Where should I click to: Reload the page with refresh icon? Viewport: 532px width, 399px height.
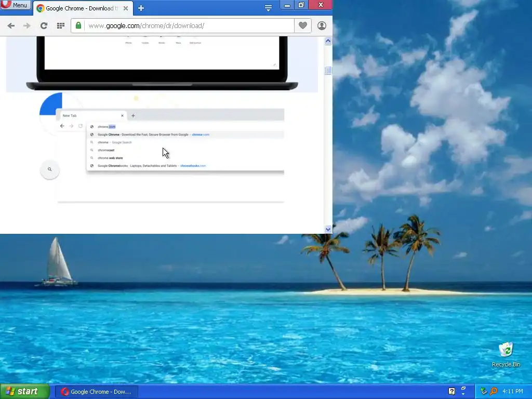pos(44,26)
